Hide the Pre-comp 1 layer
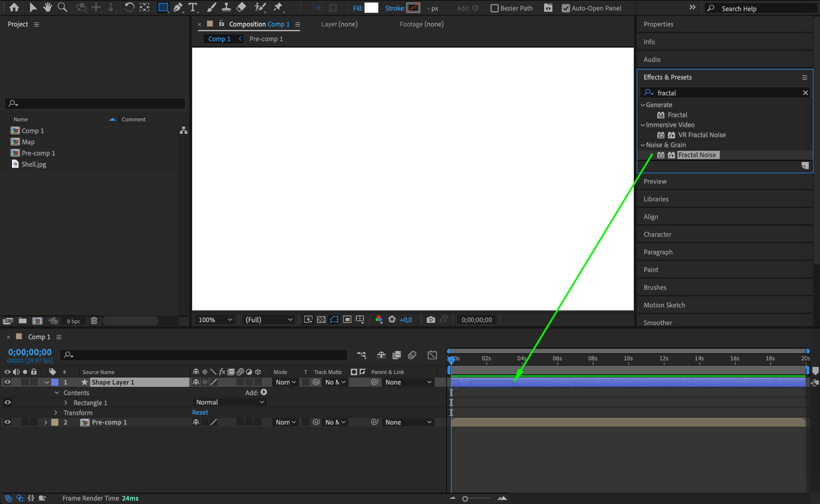Image resolution: width=820 pixels, height=504 pixels. click(7, 422)
